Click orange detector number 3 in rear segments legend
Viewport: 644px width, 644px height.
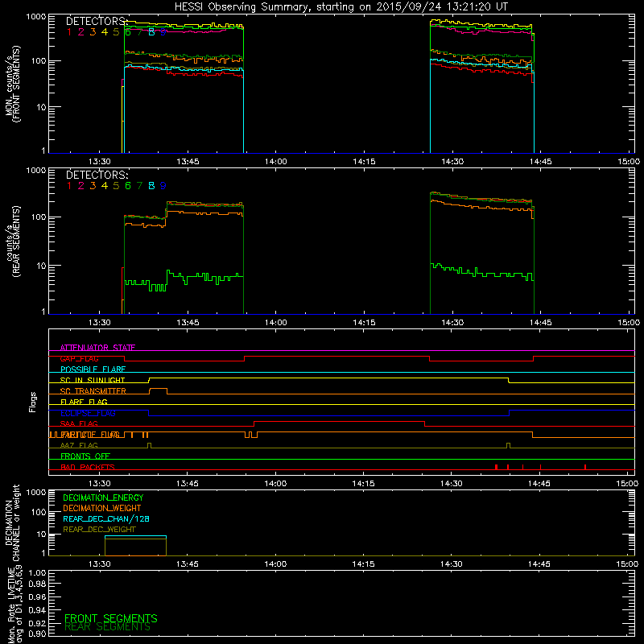(93, 186)
